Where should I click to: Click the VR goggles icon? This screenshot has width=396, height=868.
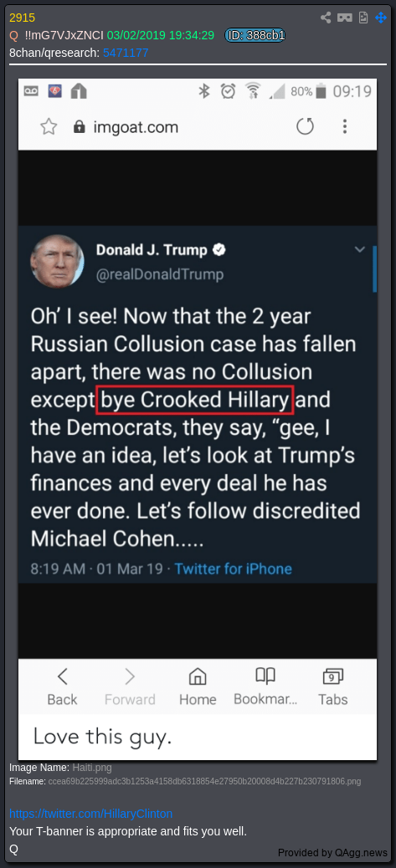tap(344, 18)
